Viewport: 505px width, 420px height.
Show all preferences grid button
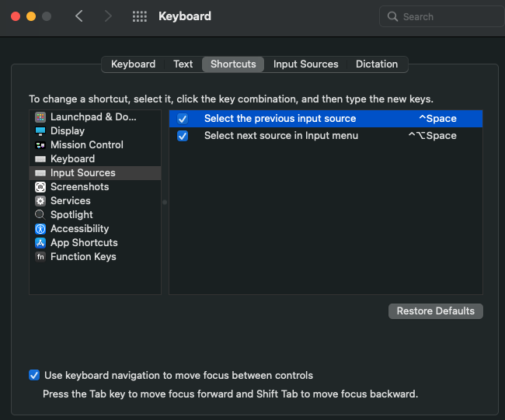[140, 16]
